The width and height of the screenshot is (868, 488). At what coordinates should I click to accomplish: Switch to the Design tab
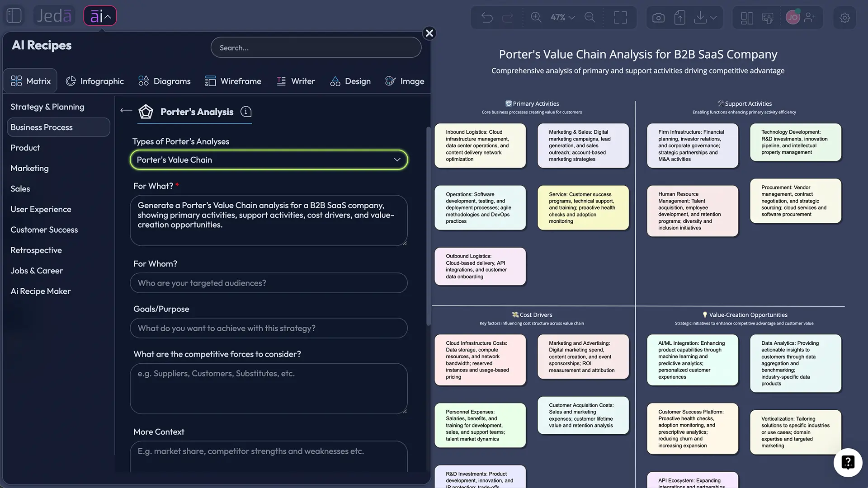coord(350,81)
